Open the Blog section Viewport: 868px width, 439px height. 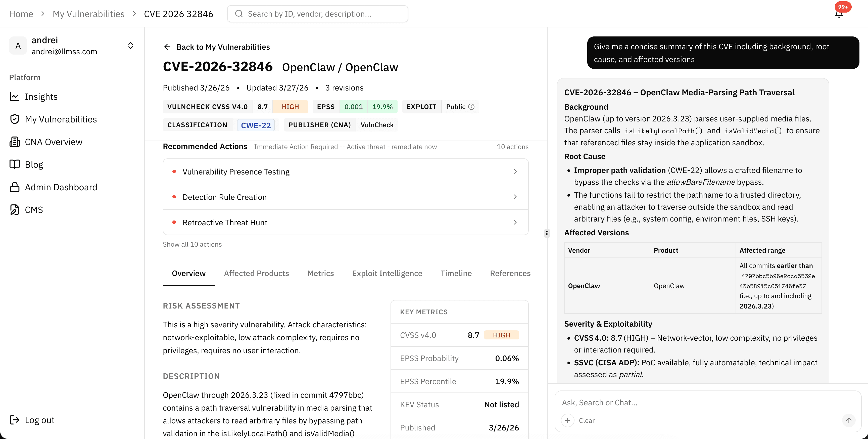[34, 164]
